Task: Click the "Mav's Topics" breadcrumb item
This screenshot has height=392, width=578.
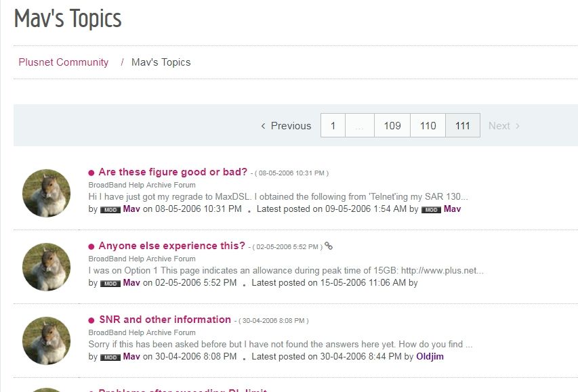Action: coord(161,62)
